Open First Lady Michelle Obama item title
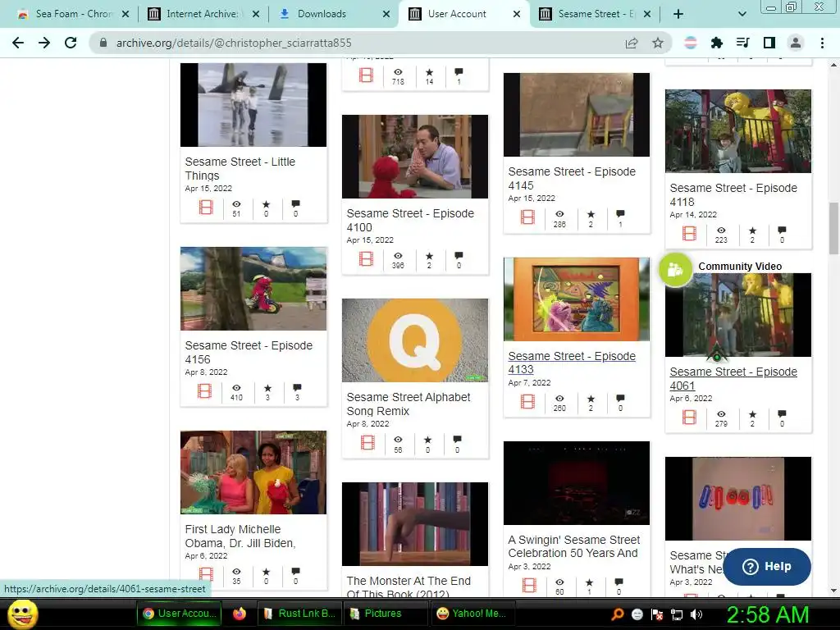The height and width of the screenshot is (630, 840). [x=240, y=536]
